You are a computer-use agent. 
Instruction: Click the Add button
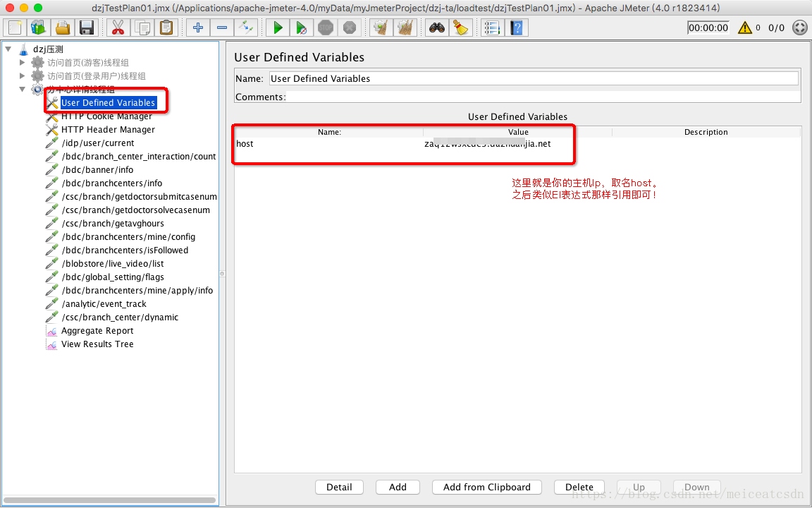point(398,488)
